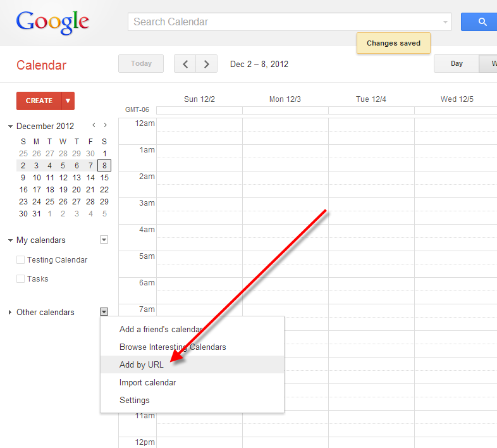Choose Import calendar from the menu
The width and height of the screenshot is (497, 448).
click(148, 382)
